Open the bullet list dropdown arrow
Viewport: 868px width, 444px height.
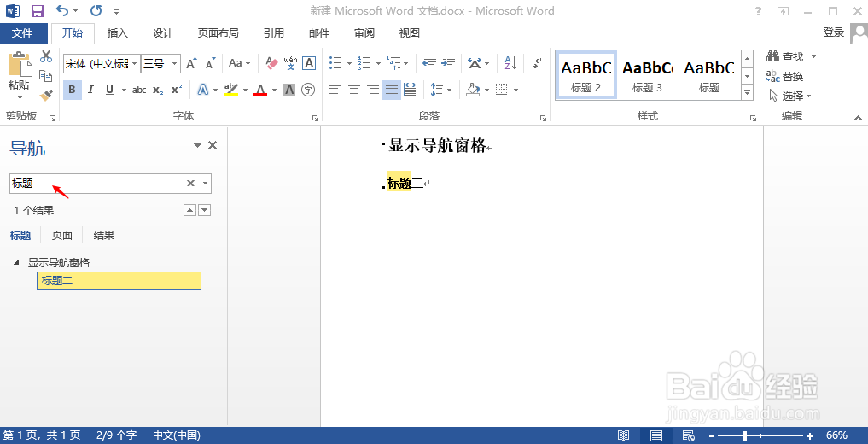click(x=349, y=64)
